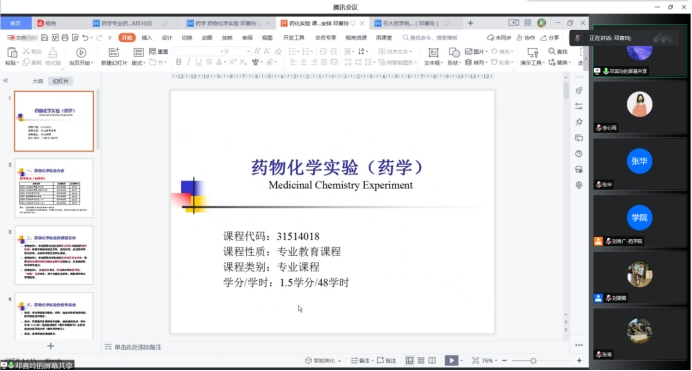
Task: Click the undo arrow icon
Action: [86, 37]
